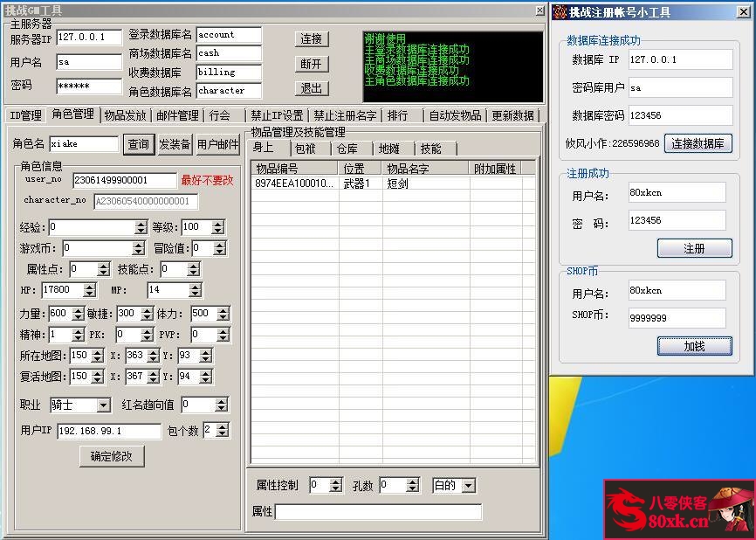756x540 pixels.
Task: Click the 加钱 add money button
Action: click(694, 346)
